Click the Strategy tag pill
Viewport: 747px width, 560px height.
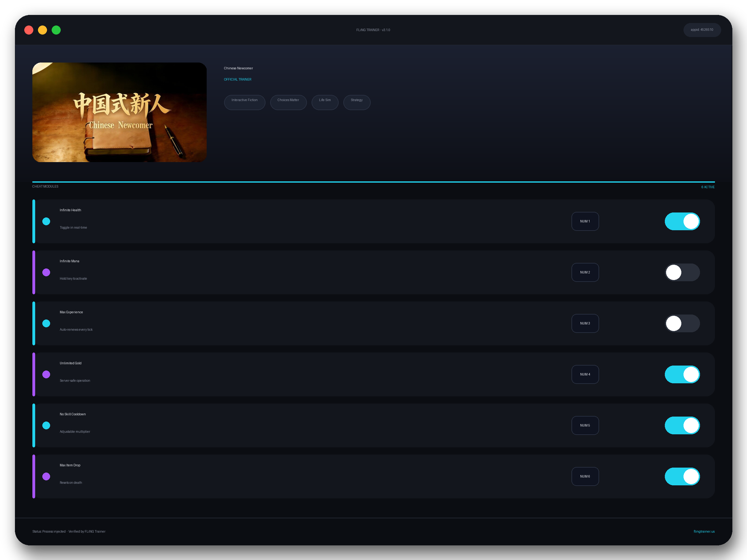click(x=357, y=102)
